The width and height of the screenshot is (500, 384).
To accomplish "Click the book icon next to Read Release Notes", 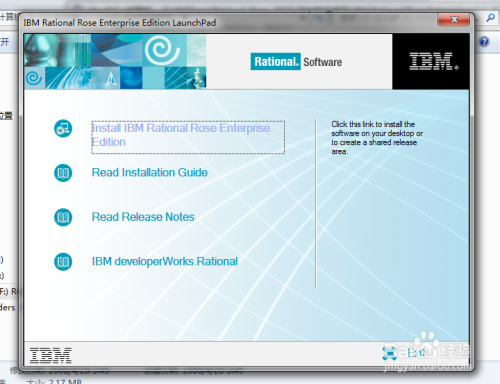I will [x=63, y=217].
